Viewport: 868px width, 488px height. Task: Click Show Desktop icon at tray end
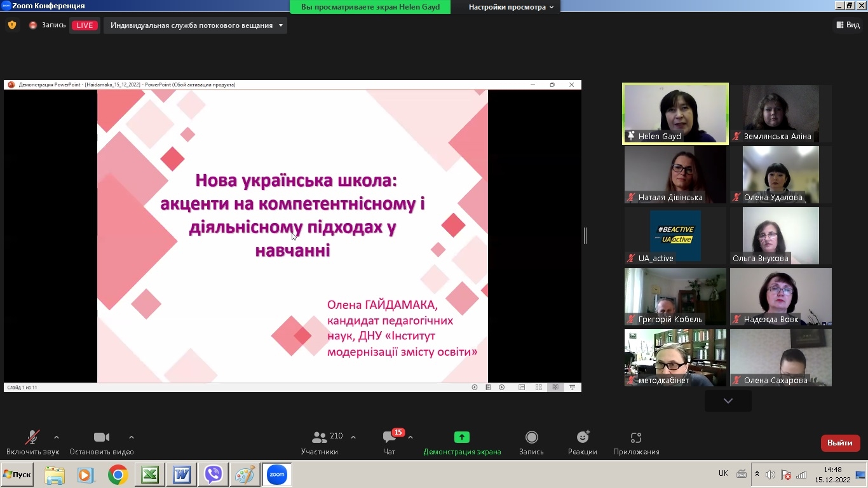(860, 475)
